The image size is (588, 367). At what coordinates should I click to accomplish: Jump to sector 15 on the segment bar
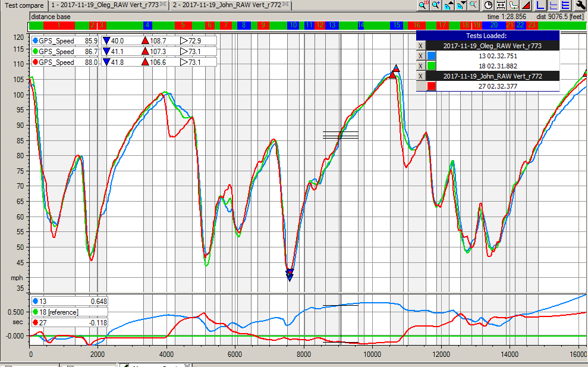click(397, 25)
